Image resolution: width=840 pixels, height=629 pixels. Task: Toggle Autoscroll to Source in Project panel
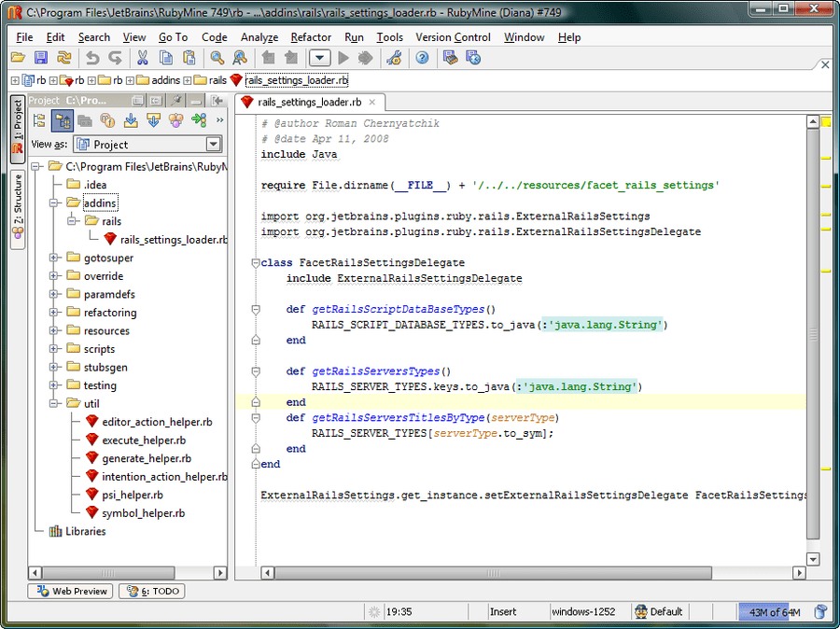coord(131,120)
